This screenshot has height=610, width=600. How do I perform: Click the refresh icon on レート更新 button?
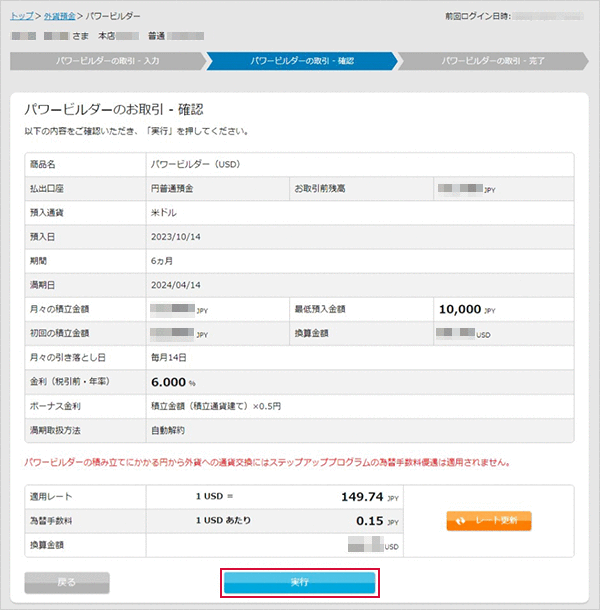click(460, 521)
